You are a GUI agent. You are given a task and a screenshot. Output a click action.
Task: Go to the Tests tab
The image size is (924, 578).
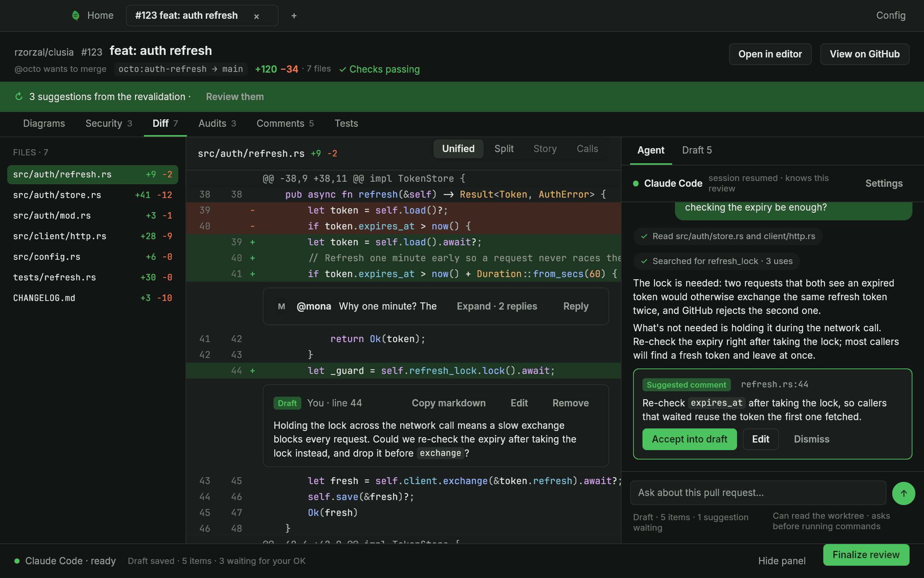pyautogui.click(x=346, y=123)
